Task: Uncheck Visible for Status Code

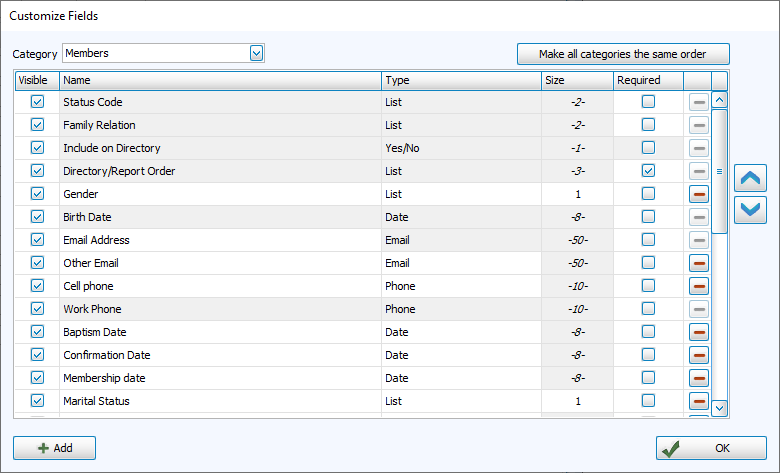Action: tap(38, 102)
